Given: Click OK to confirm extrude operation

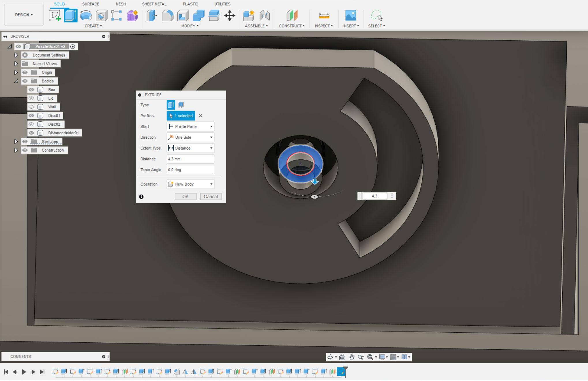Looking at the screenshot, I should (x=186, y=196).
